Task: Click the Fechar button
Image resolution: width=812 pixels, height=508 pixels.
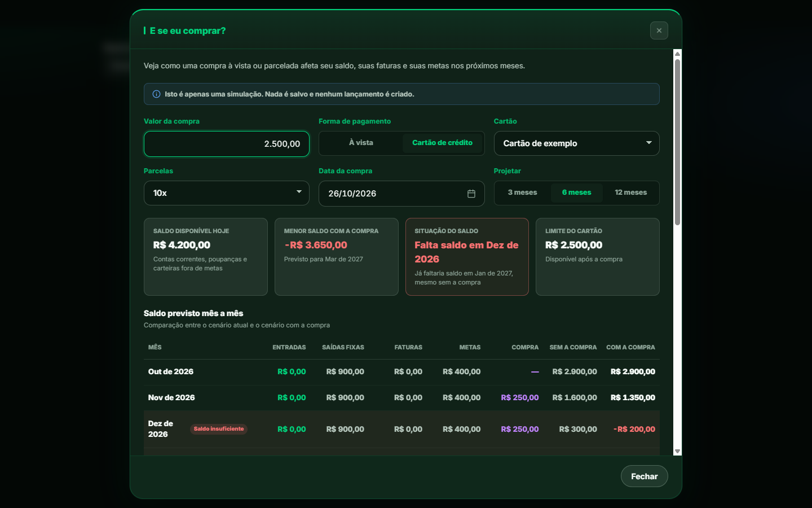Action: point(644,476)
